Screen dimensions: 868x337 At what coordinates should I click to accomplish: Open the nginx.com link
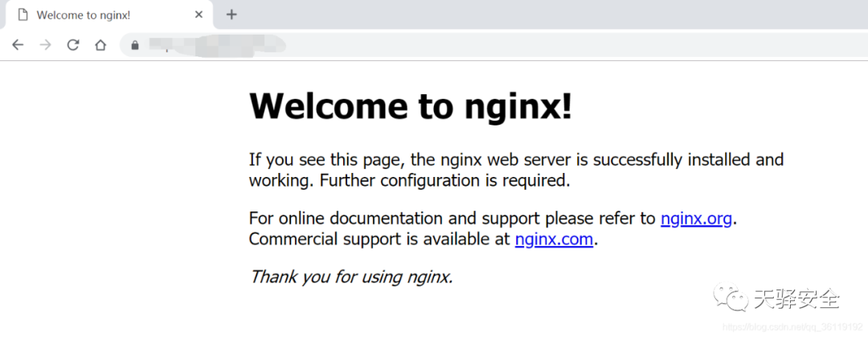[554, 240]
